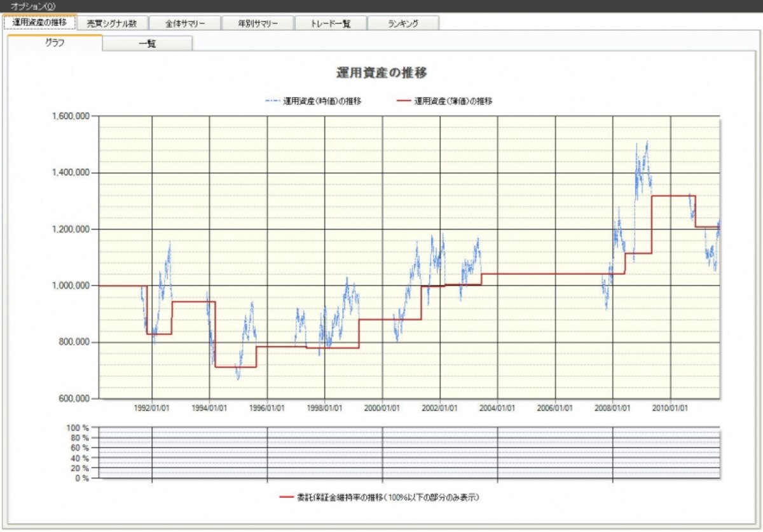Switch to the 運用資産の推移 tab
763x532 pixels.
tap(39, 22)
